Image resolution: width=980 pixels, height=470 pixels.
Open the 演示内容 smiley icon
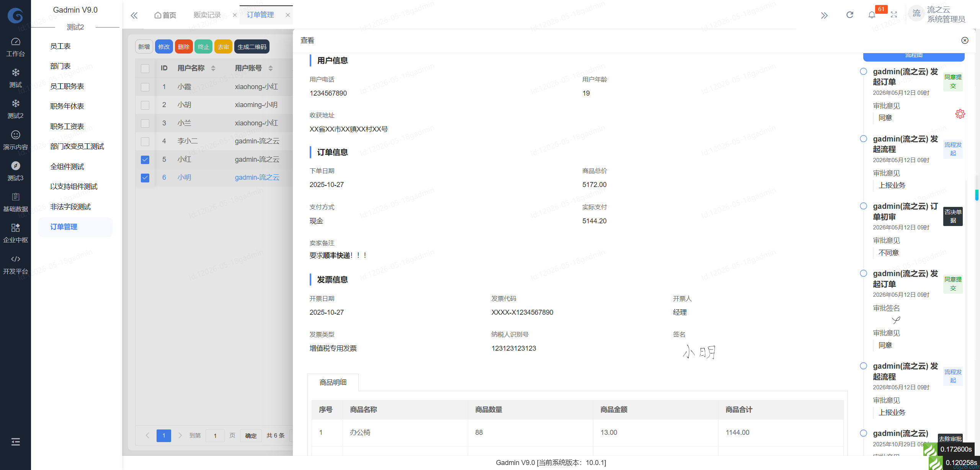click(15, 135)
